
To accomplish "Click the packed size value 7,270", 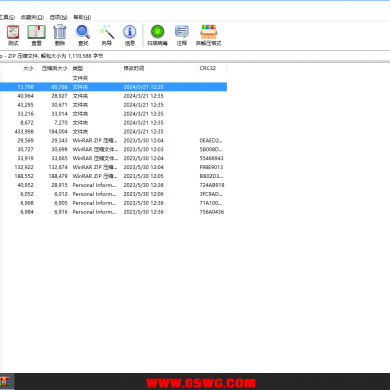I will tap(61, 123).
